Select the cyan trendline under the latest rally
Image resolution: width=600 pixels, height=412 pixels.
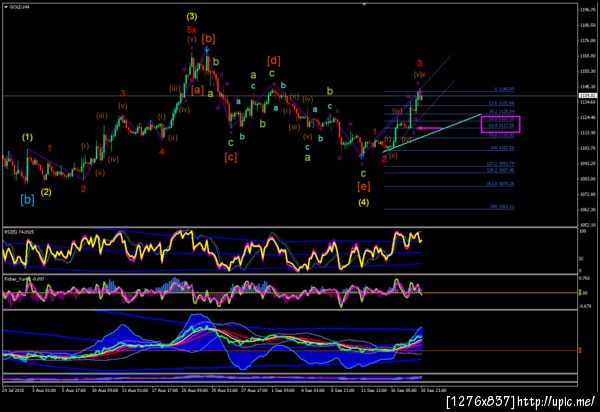432,133
